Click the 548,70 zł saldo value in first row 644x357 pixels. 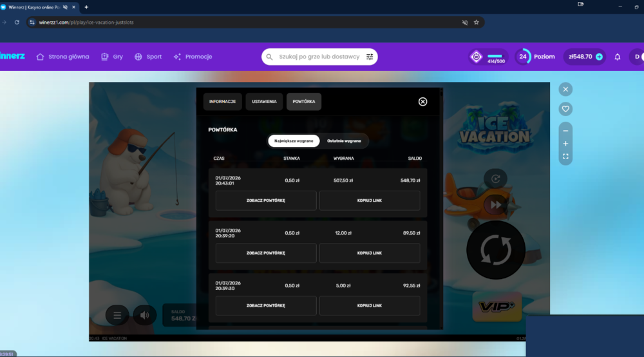click(410, 180)
